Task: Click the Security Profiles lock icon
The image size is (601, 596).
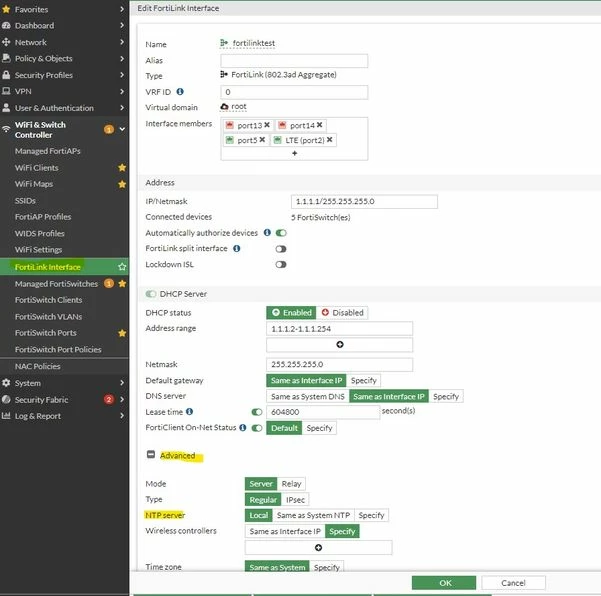Action: coord(6,75)
